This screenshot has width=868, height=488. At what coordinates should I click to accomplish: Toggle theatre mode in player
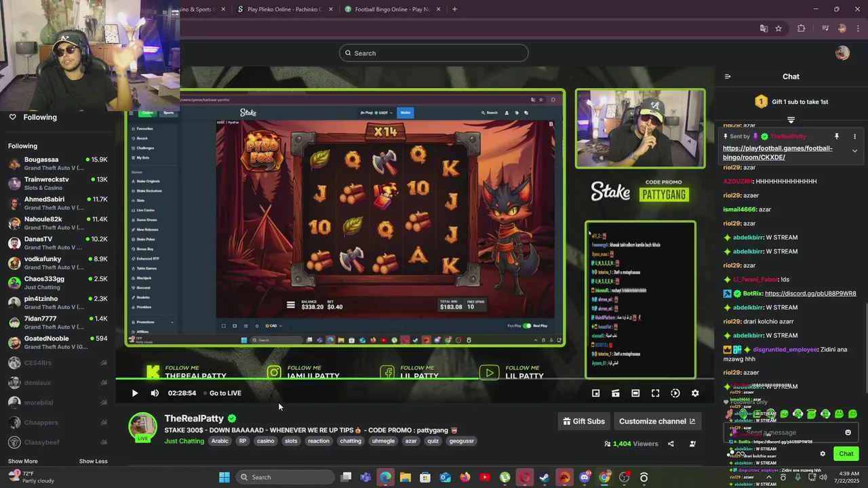635,393
